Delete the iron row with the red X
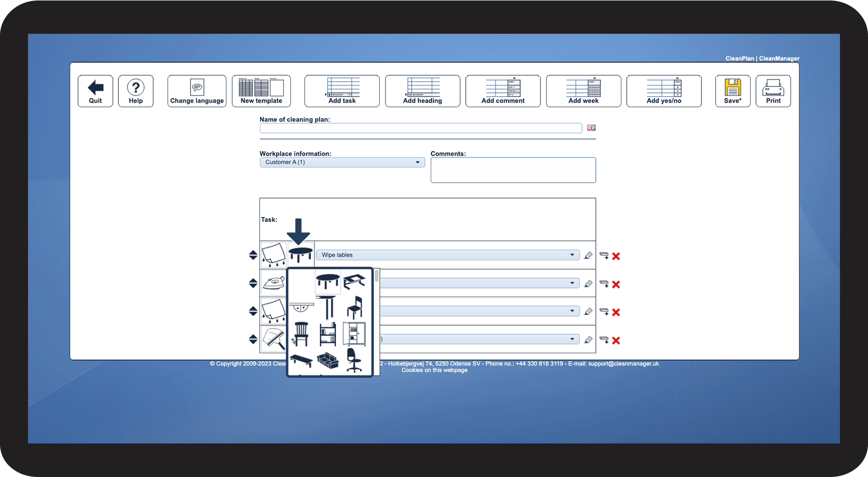 [616, 284]
